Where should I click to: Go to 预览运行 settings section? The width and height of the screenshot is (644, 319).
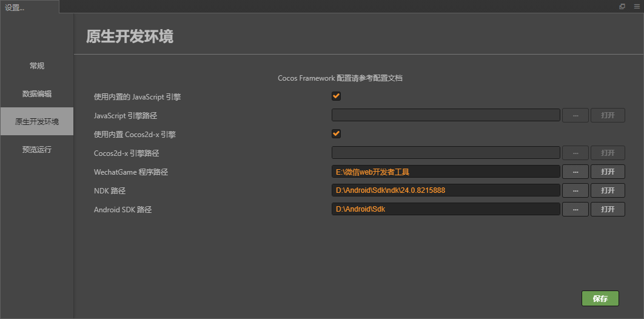click(x=37, y=149)
